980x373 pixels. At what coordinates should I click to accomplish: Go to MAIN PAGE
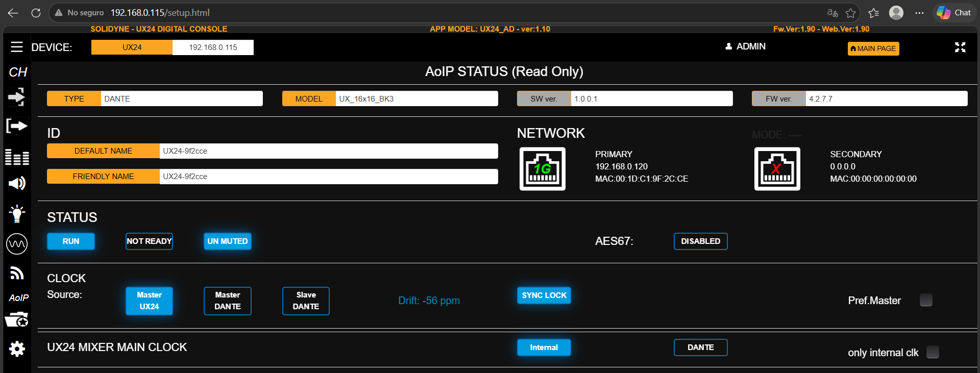click(x=873, y=48)
